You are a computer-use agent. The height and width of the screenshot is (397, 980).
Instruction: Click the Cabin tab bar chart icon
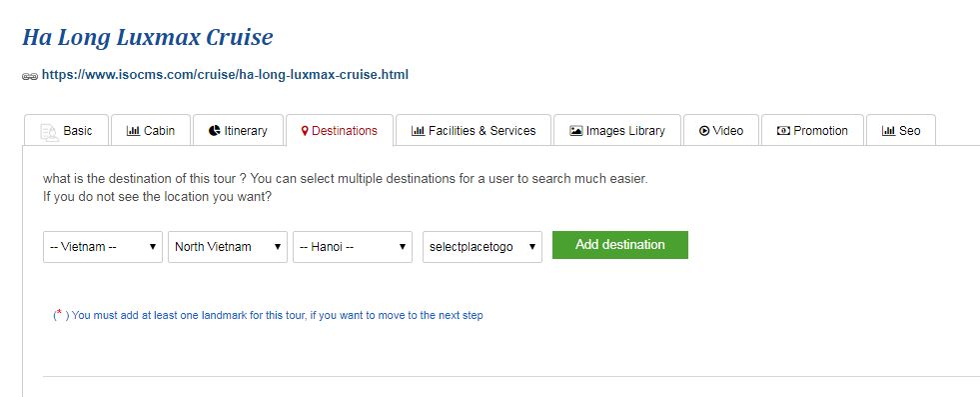click(x=133, y=131)
